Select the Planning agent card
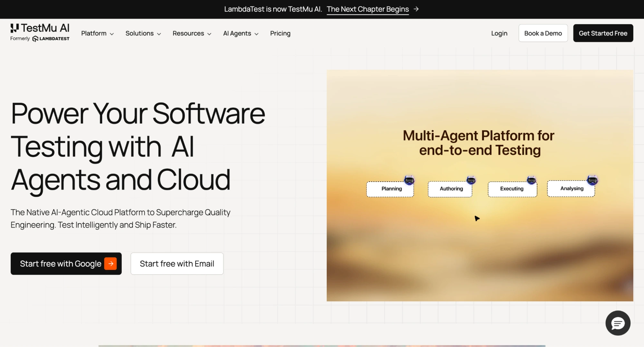Screen dimensions: 644x347 [x=390, y=189]
